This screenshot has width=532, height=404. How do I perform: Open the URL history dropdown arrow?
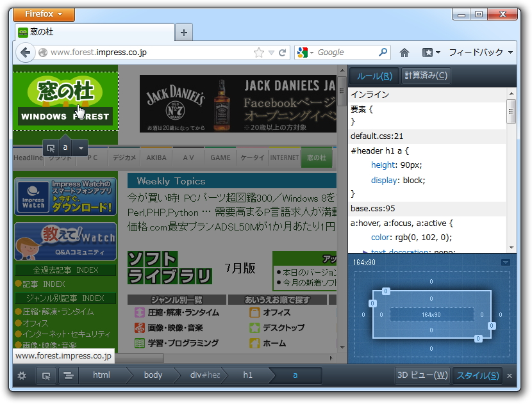pyautogui.click(x=271, y=53)
